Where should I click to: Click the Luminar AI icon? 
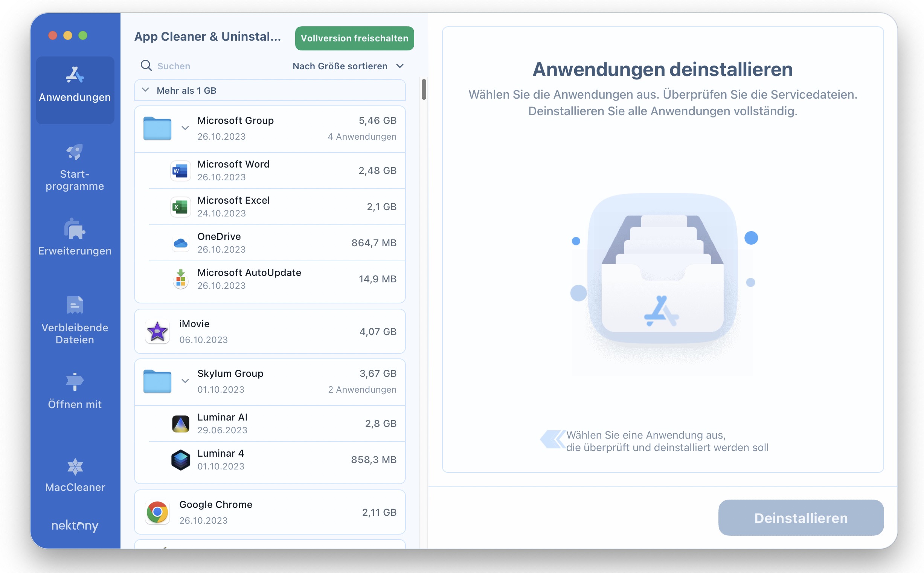(x=180, y=424)
